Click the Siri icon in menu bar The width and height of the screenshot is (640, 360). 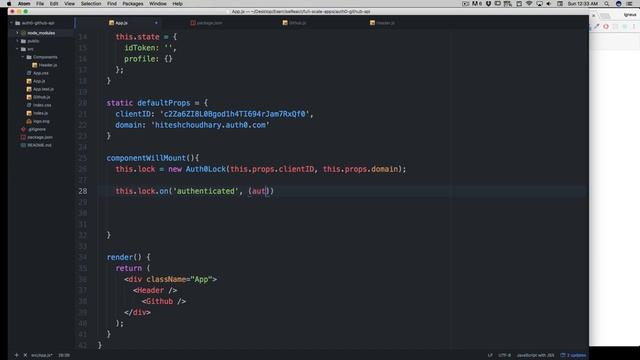618,4
